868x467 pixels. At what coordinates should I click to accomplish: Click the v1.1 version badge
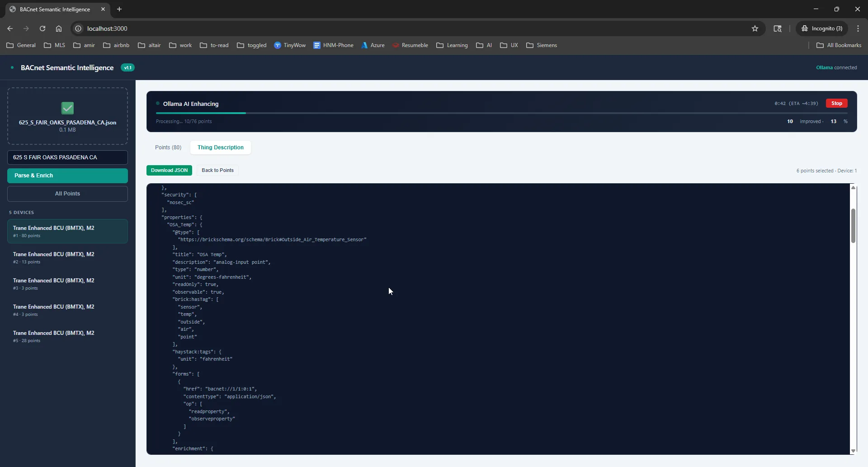[127, 68]
